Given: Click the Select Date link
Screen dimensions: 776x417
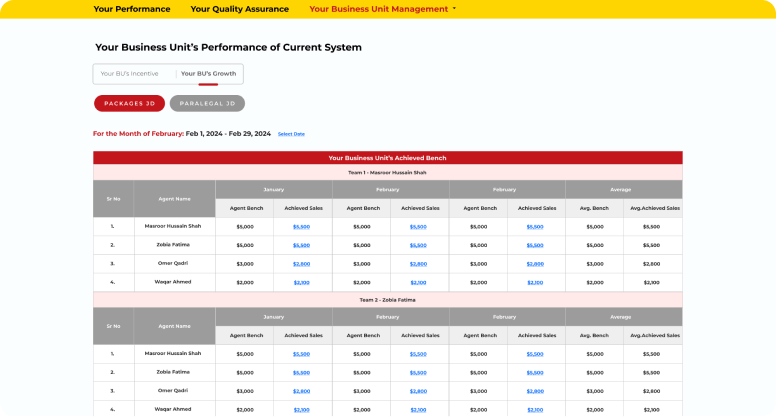Looking at the screenshot, I should pos(291,134).
